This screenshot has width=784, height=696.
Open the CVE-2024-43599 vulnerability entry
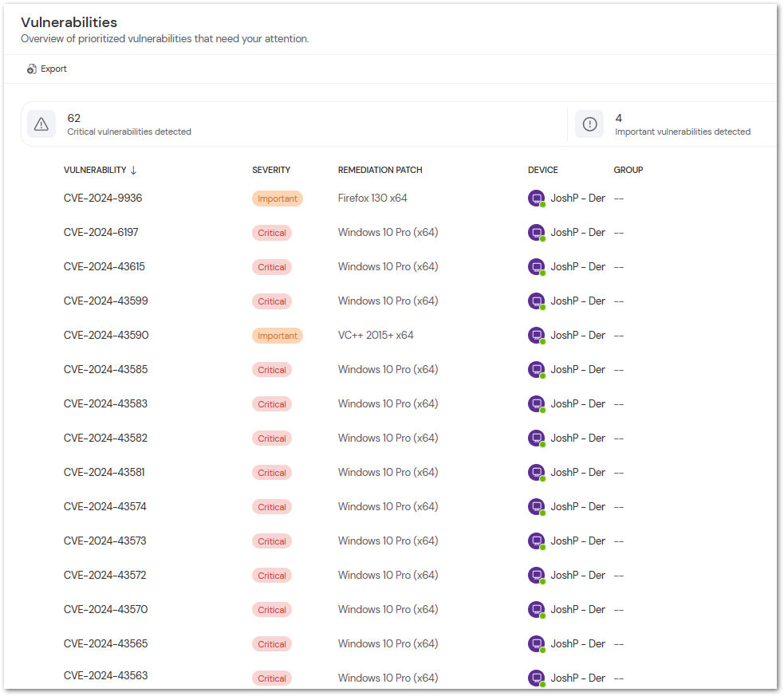click(x=106, y=301)
